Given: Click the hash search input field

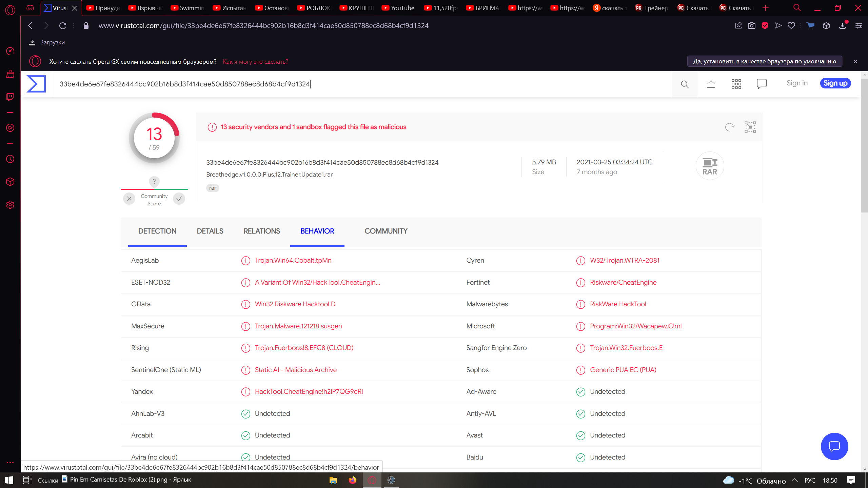Looking at the screenshot, I should [x=361, y=84].
